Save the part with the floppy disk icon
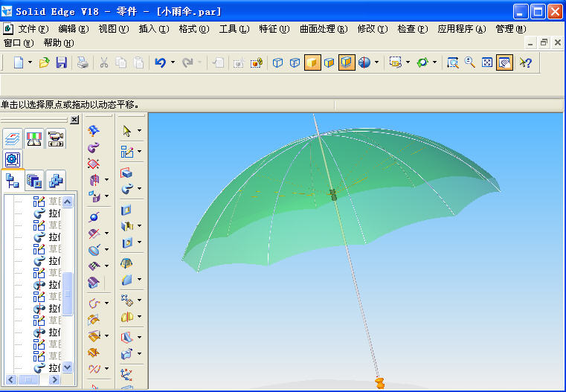Image resolution: width=566 pixels, height=392 pixels. click(x=62, y=62)
